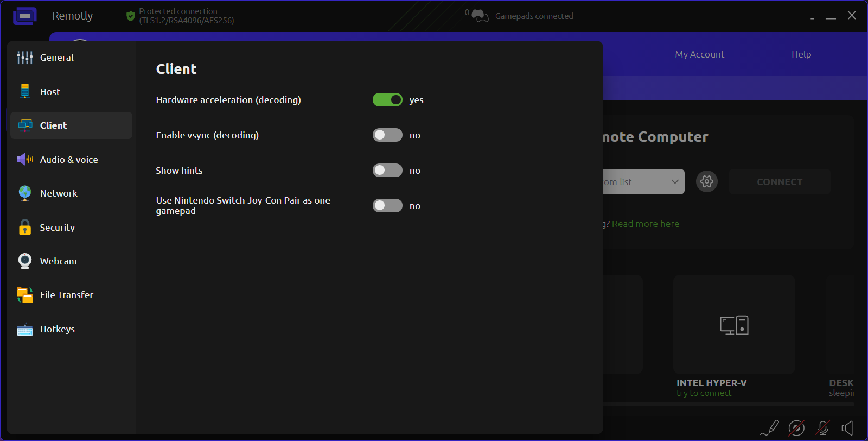868x441 pixels.
Task: Turn on Show hints toggle
Action: [x=387, y=171]
